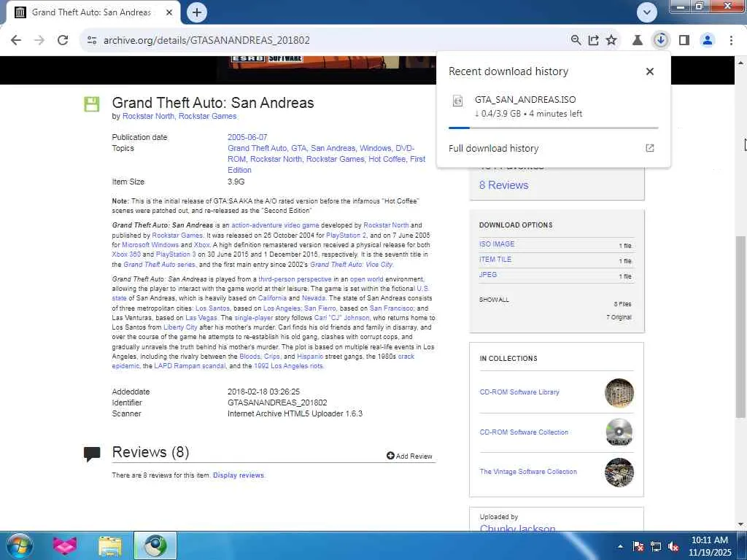Click the Reviews speech bubble icon
747x560 pixels.
tap(92, 454)
